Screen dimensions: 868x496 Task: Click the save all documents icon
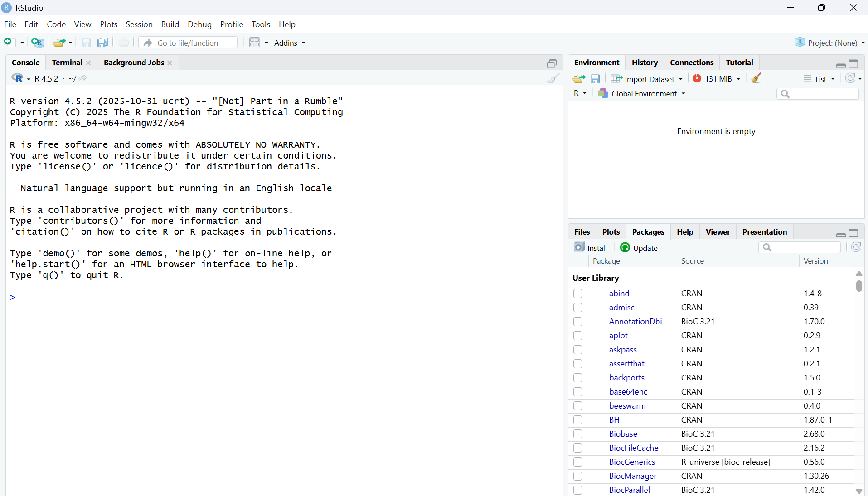(103, 43)
